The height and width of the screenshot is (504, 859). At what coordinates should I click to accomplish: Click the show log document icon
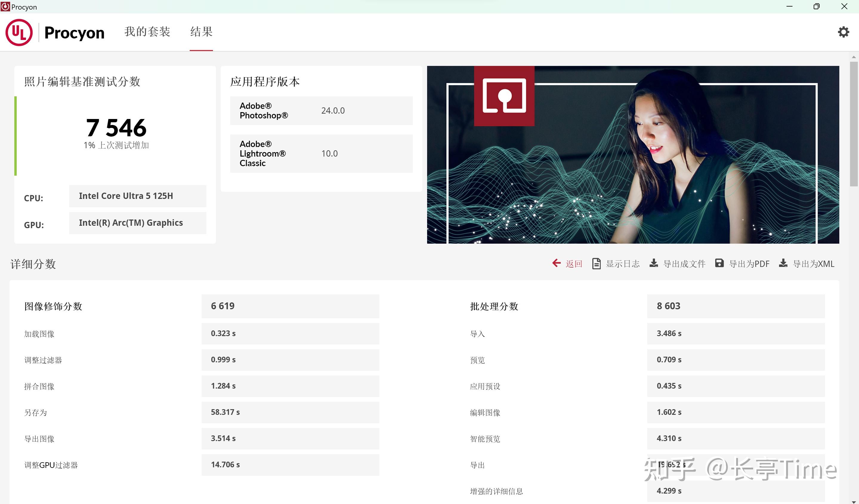596,263
